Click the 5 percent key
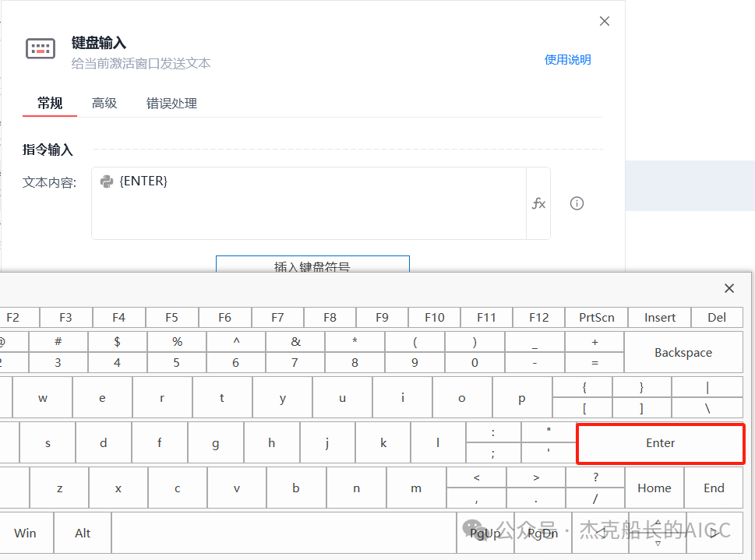Image resolution: width=755 pixels, height=560 pixels. click(177, 353)
